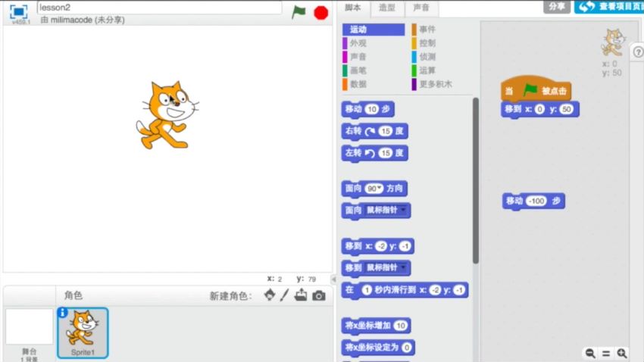Reset scripts area zoom to default
This screenshot has height=362, width=644.
coord(606,353)
